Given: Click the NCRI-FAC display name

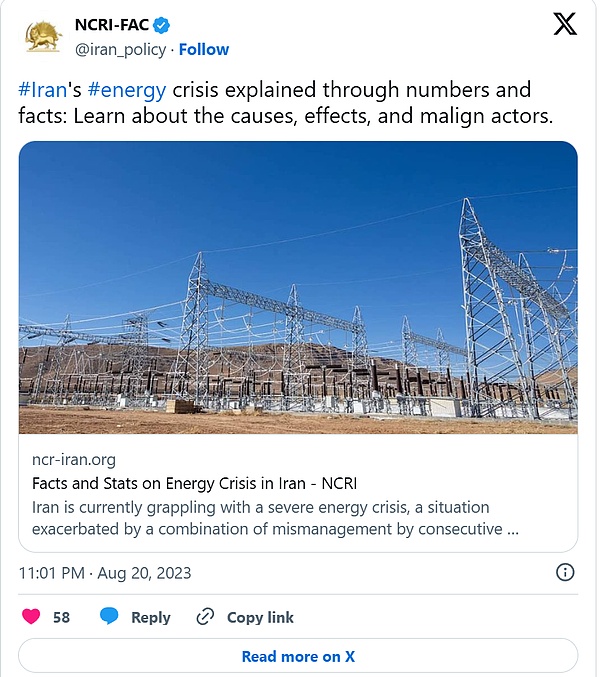Looking at the screenshot, I should pyautogui.click(x=111, y=25).
